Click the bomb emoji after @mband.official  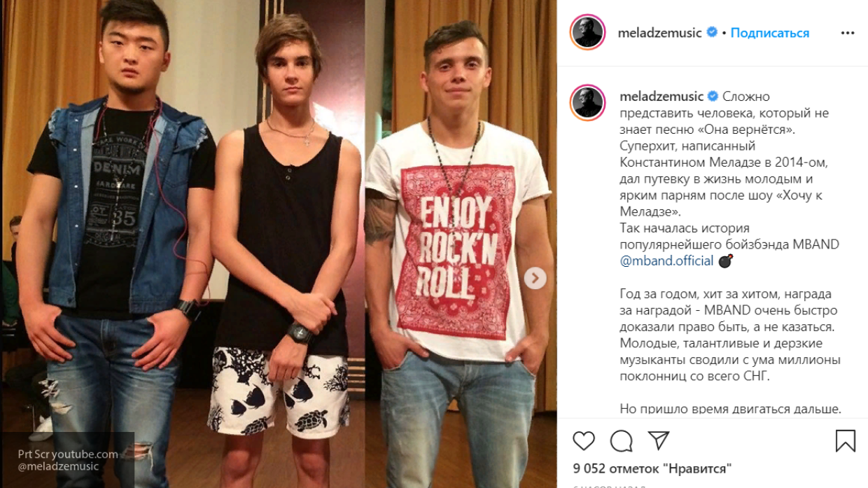725,261
